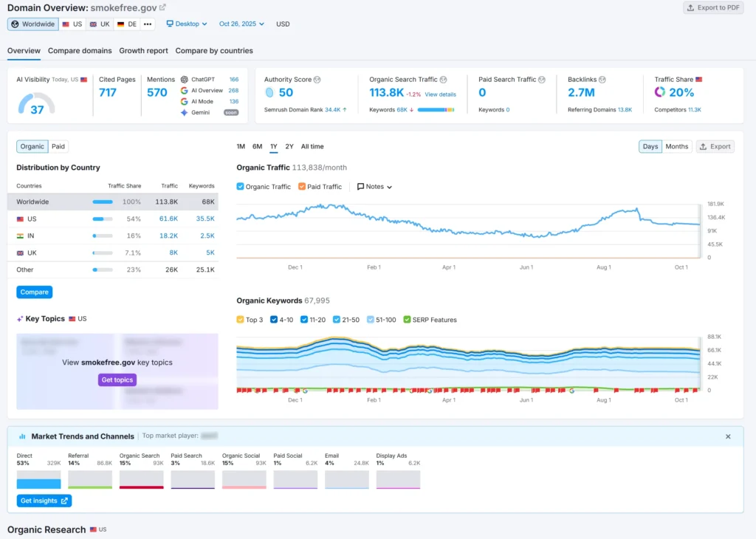Disable the SERP Features checkbox

407,320
